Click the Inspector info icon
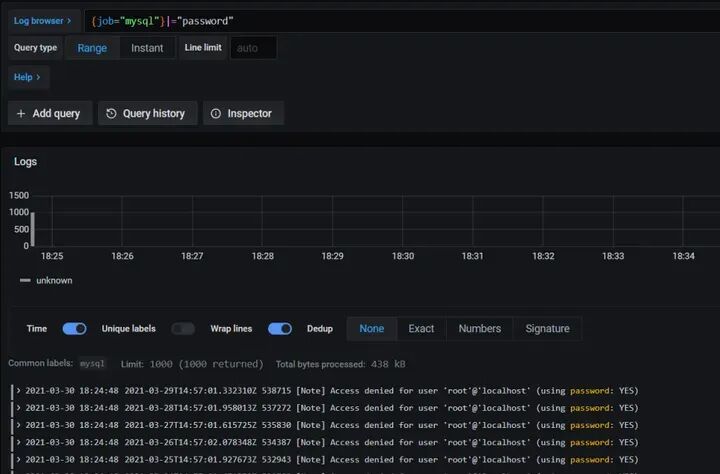Image resolution: width=720 pixels, height=474 pixels. pyautogui.click(x=215, y=113)
